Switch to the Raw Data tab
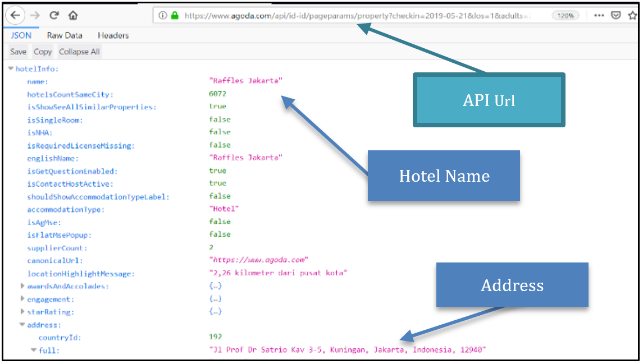This screenshot has height=364, width=643. tap(65, 36)
